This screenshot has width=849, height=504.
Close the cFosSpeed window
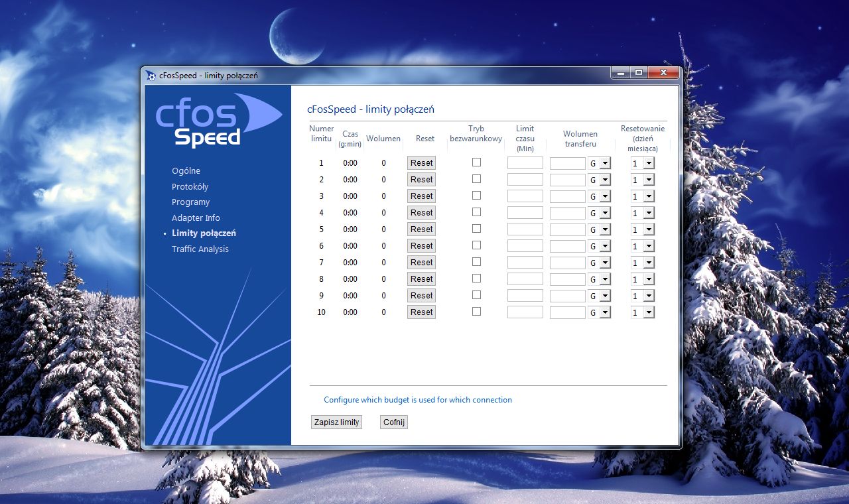click(x=663, y=73)
